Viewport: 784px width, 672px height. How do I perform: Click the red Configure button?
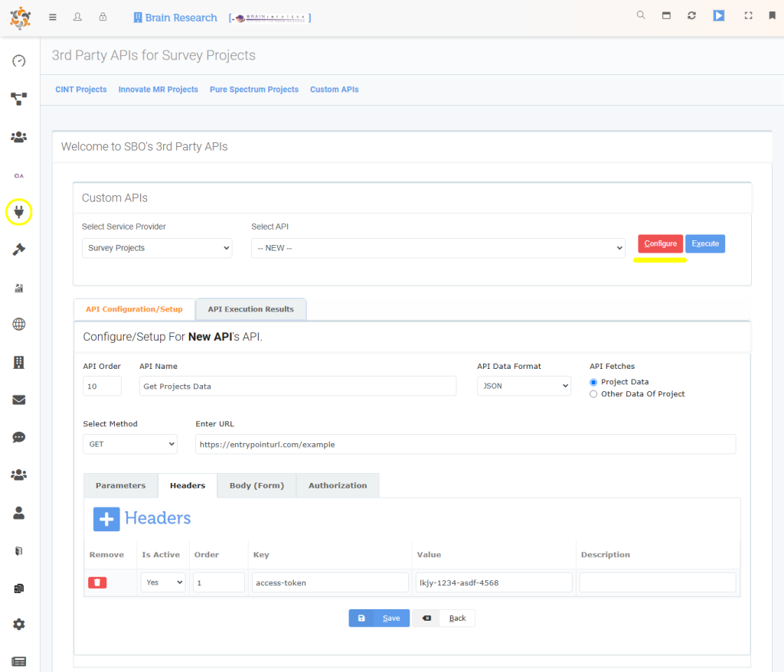(660, 243)
